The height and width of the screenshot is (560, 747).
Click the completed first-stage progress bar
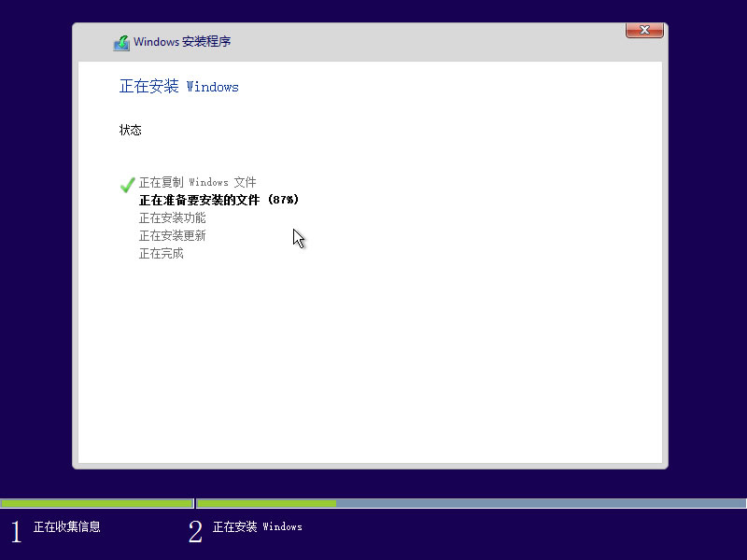96,503
